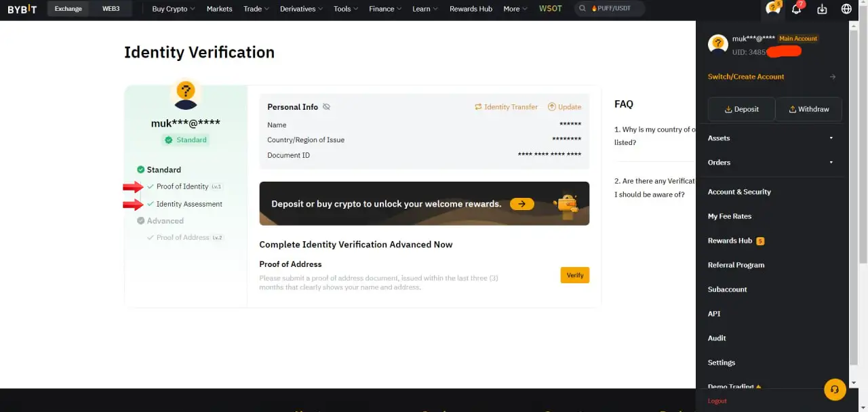Open Audit menu item
This screenshot has width=868, height=412.
click(717, 338)
